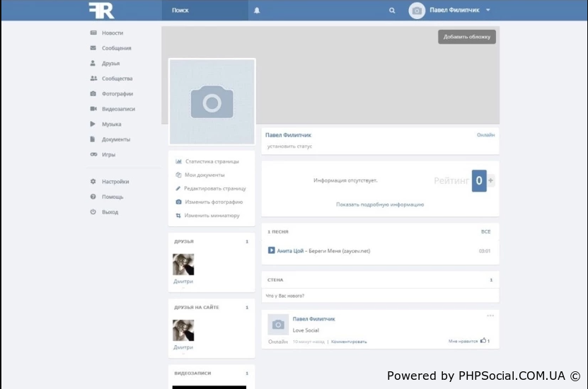
Task: Click the notification bell icon
Action: coord(257,11)
